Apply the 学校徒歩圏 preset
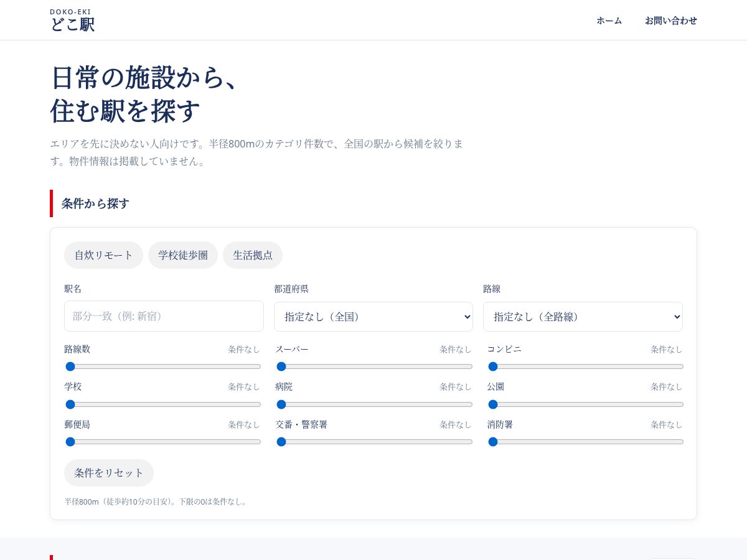The image size is (747, 560). (x=183, y=255)
